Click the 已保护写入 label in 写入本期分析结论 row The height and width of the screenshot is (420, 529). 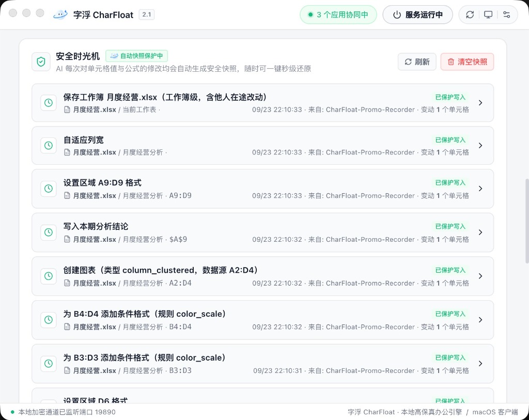[x=450, y=226]
